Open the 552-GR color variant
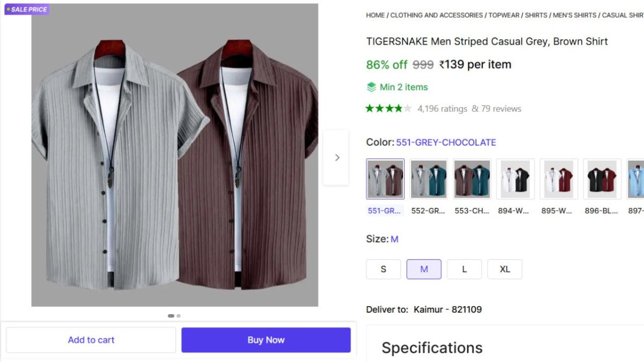The height and width of the screenshot is (362, 644). [x=428, y=179]
